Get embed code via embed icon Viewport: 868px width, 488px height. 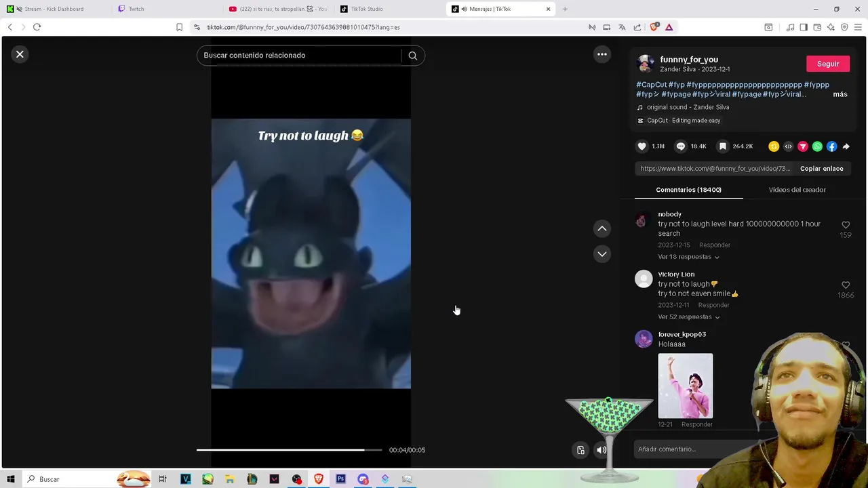[788, 146]
